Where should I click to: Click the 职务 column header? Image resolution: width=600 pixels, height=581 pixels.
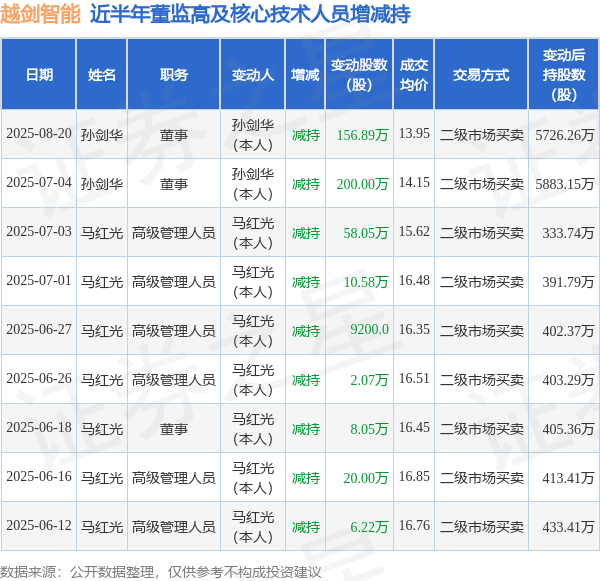tap(174, 75)
